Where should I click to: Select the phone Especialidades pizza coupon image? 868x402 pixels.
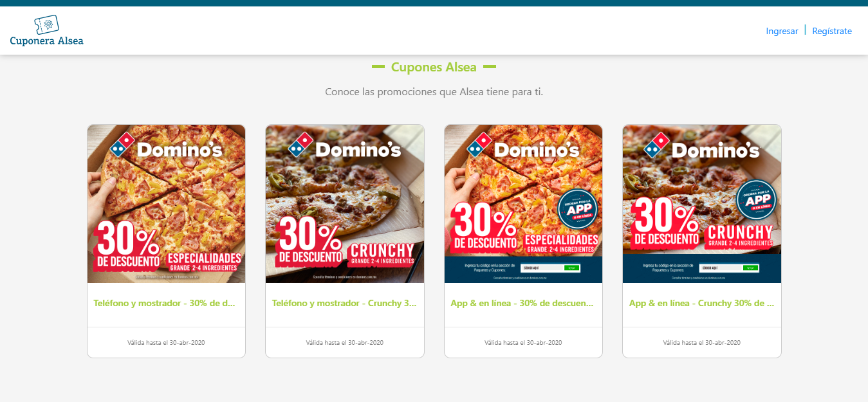click(x=166, y=204)
